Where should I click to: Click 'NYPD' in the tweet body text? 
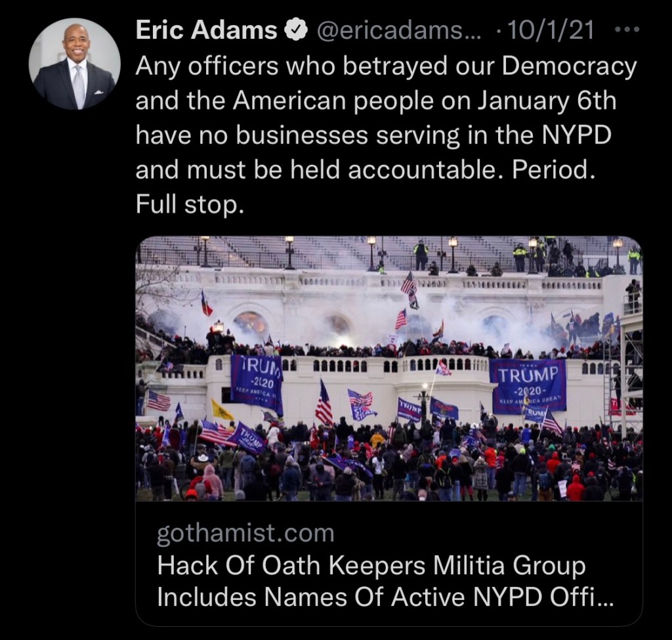point(576,135)
